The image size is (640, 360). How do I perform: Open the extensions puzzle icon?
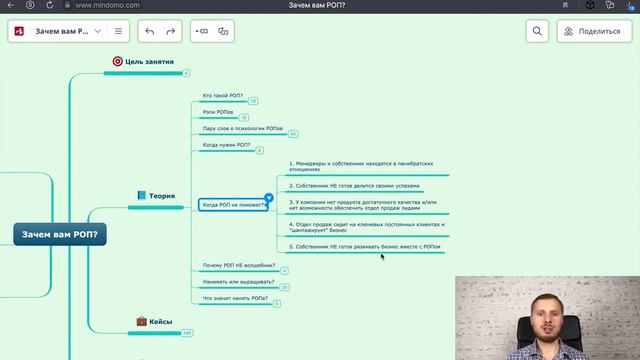click(610, 5)
